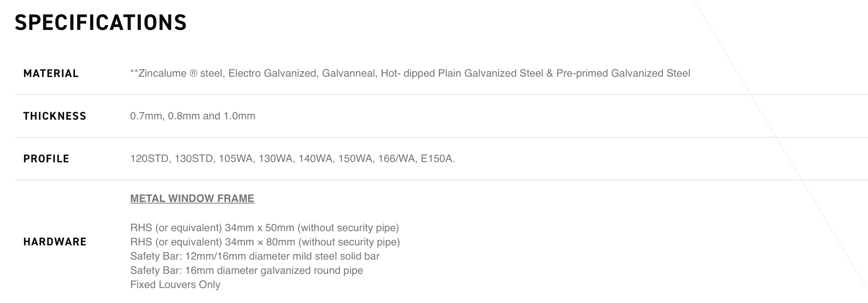868x303 pixels.
Task: Click the PROFILE row label
Action: pos(46,159)
